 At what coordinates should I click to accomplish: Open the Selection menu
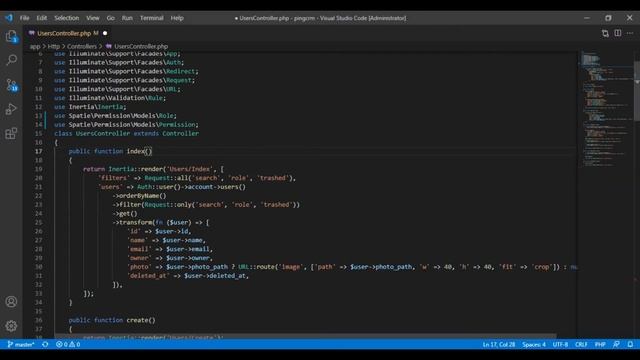click(x=67, y=18)
